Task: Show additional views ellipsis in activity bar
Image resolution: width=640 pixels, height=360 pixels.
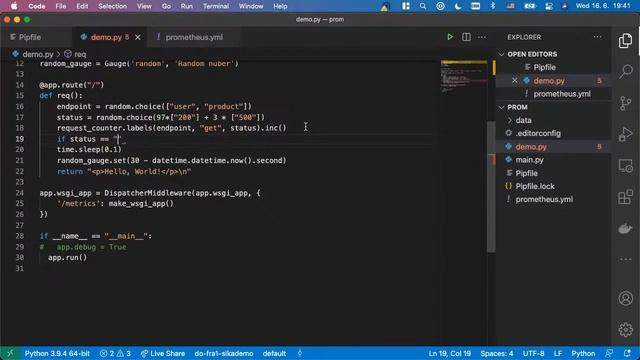Action: pyautogui.click(x=625, y=259)
